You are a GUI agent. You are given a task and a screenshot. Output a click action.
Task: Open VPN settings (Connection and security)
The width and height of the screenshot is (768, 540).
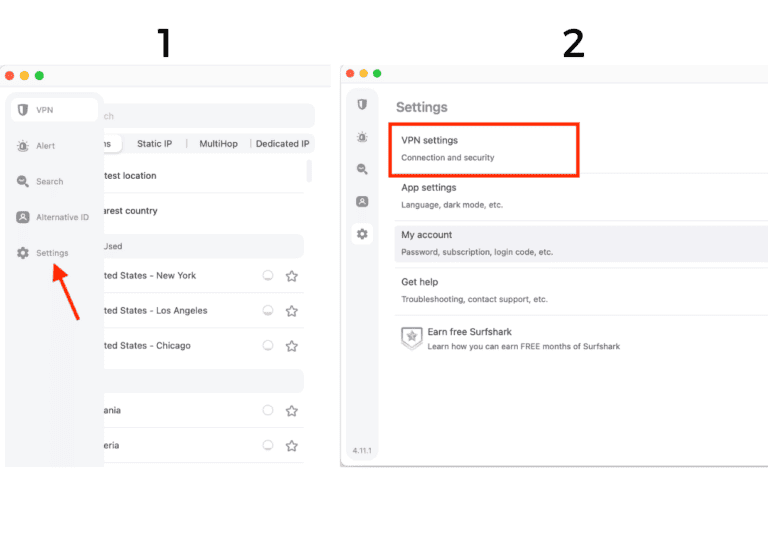[483, 149]
